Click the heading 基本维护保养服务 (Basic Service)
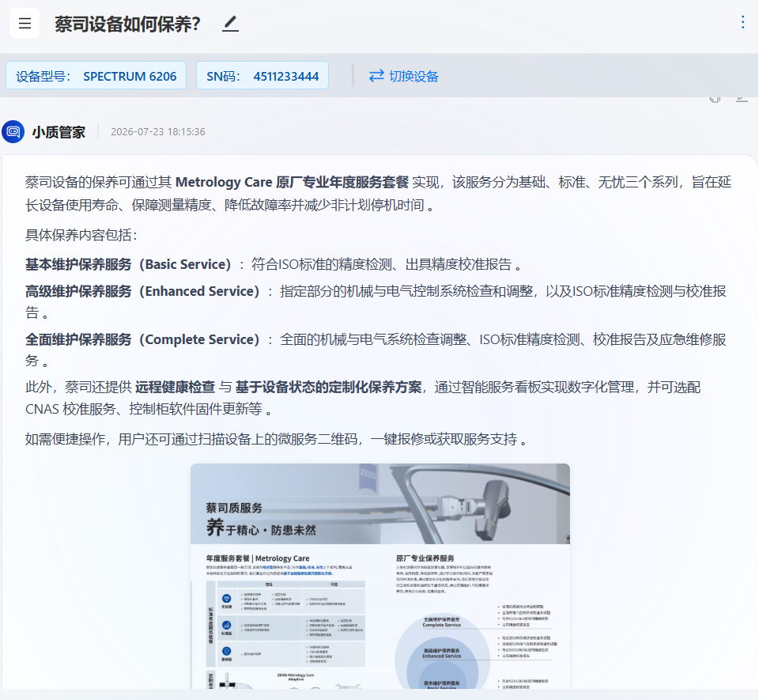This screenshot has width=759, height=700. (x=128, y=265)
